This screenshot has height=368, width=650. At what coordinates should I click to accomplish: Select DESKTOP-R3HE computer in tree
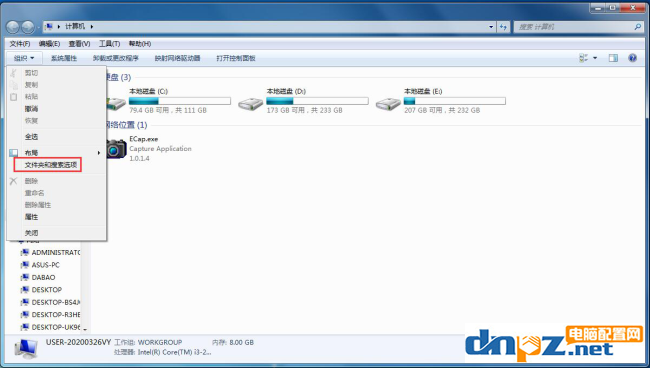(56, 315)
